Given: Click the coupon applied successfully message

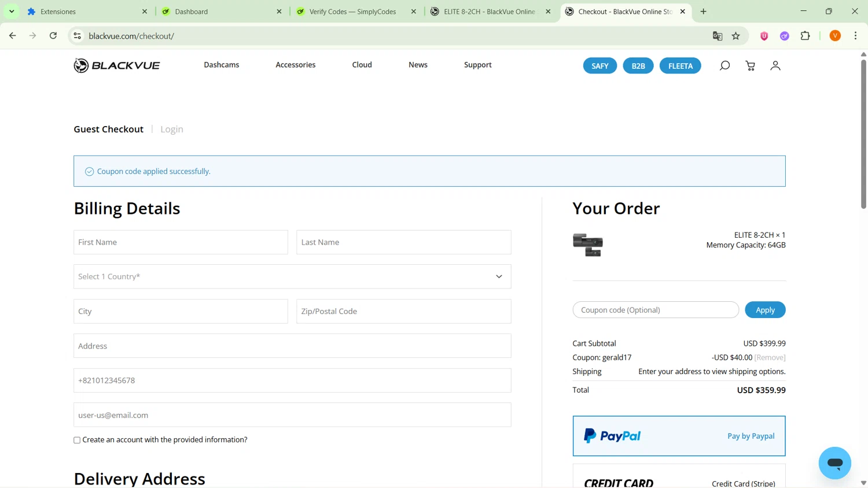Looking at the screenshot, I should tap(153, 171).
